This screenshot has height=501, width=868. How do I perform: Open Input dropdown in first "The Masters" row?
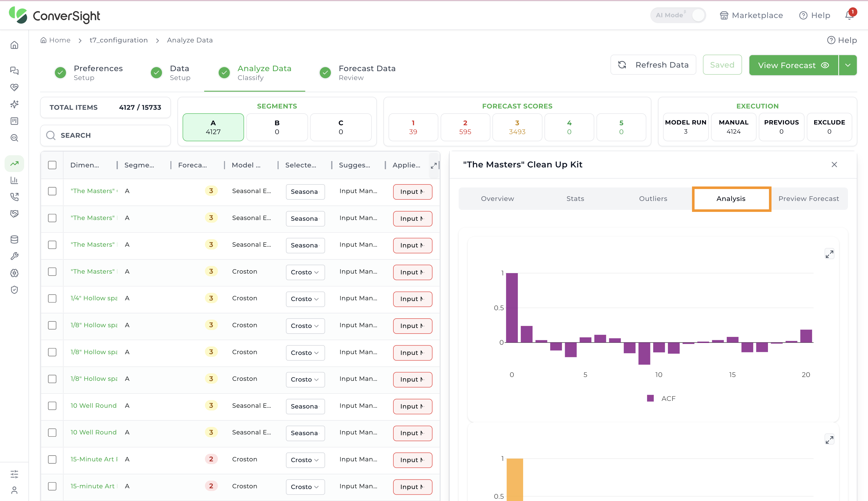tap(412, 192)
